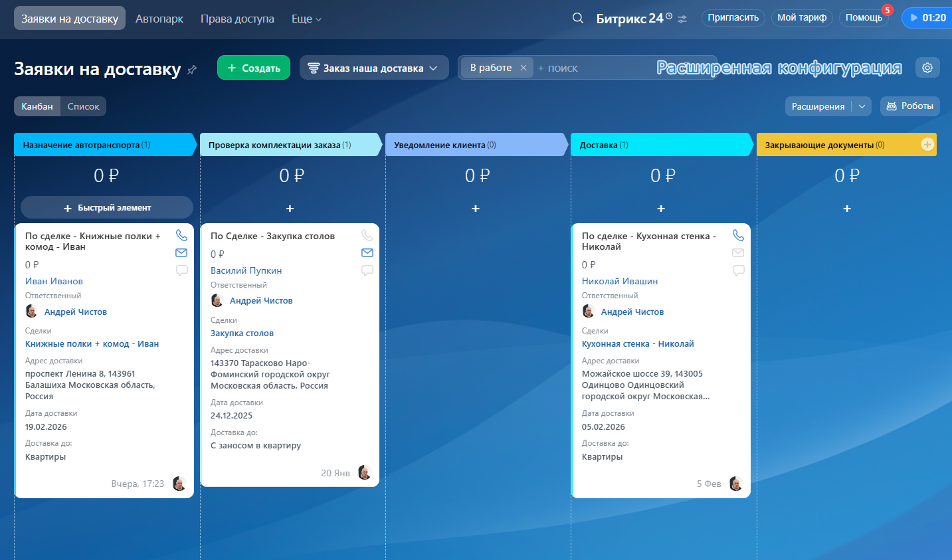Open chat icon on Книжные полки card
The image size is (952, 560).
click(181, 270)
